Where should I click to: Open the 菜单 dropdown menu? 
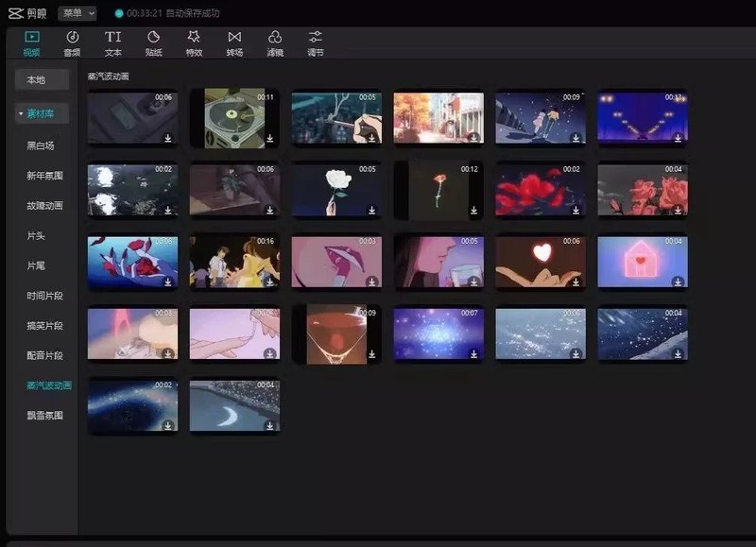[77, 13]
